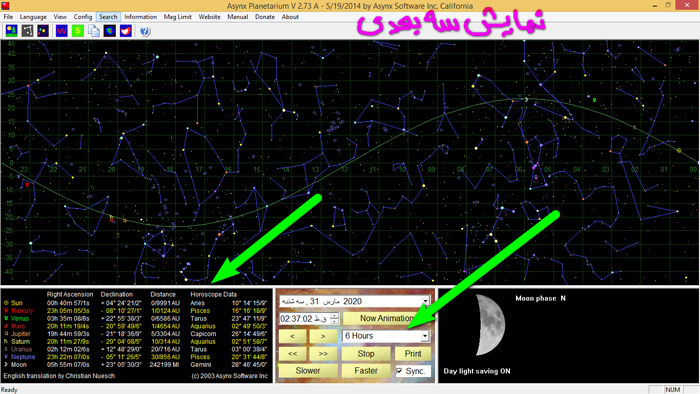Open the Search menu
700x394 pixels.
pyautogui.click(x=108, y=17)
